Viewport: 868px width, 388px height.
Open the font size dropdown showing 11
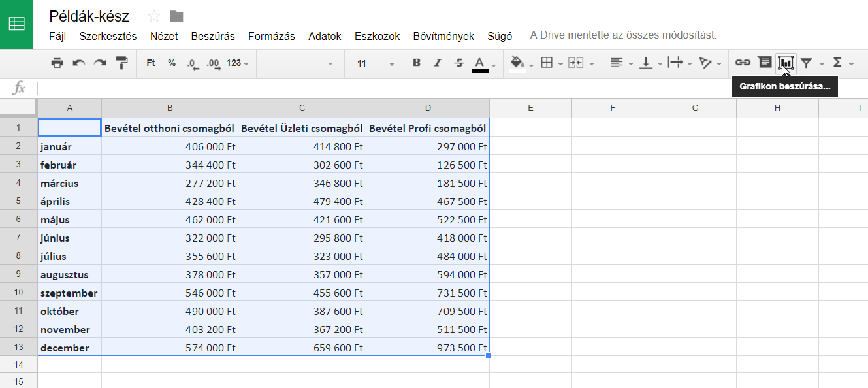376,63
